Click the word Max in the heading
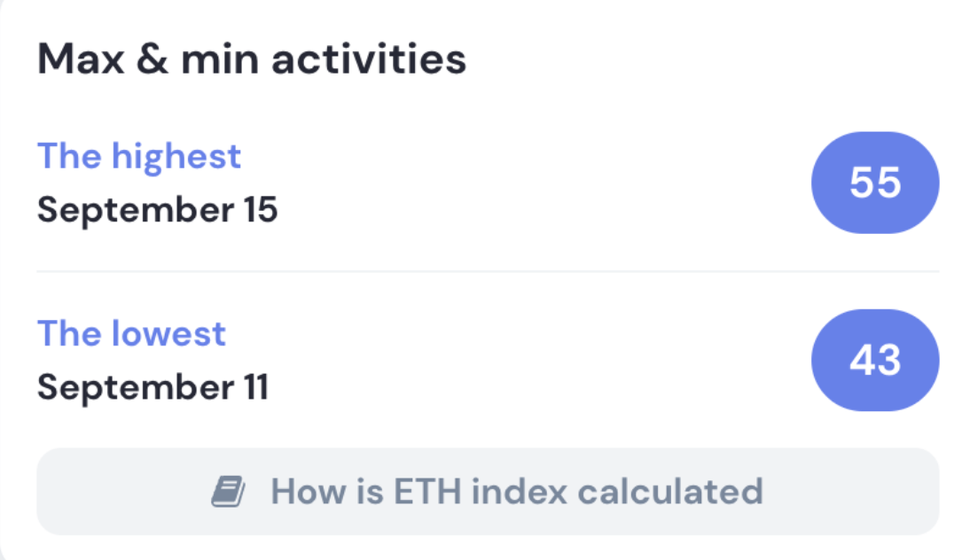 coord(81,59)
